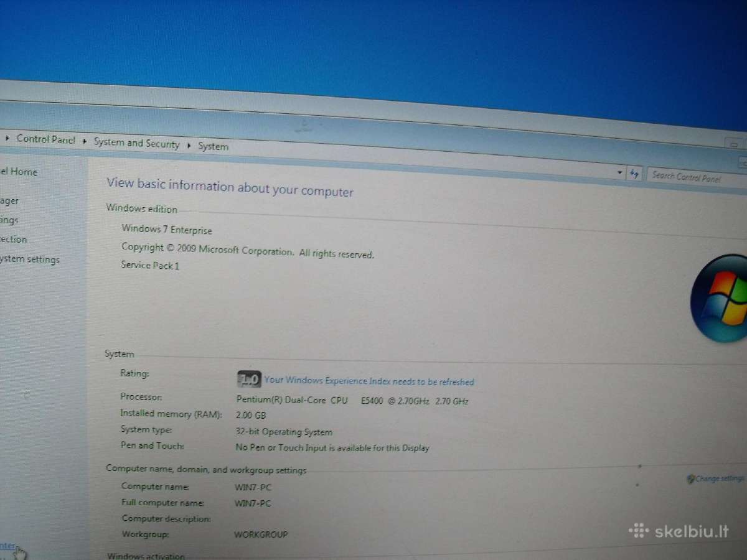Open System protection link in sidebar
This screenshot has height=560, width=747.
[13, 239]
